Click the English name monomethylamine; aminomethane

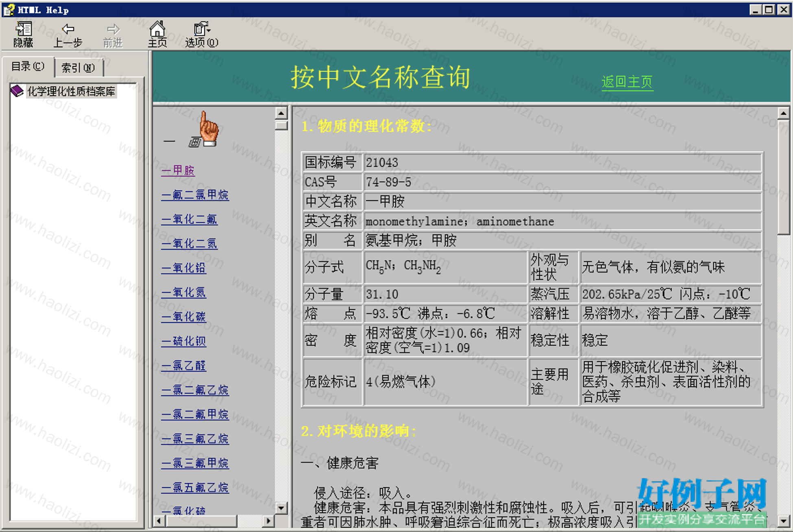(x=460, y=221)
